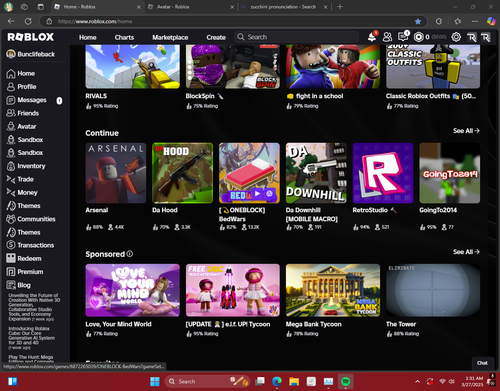The image size is (500, 391).
Task: Open the notifications bell icon
Action: (372, 37)
